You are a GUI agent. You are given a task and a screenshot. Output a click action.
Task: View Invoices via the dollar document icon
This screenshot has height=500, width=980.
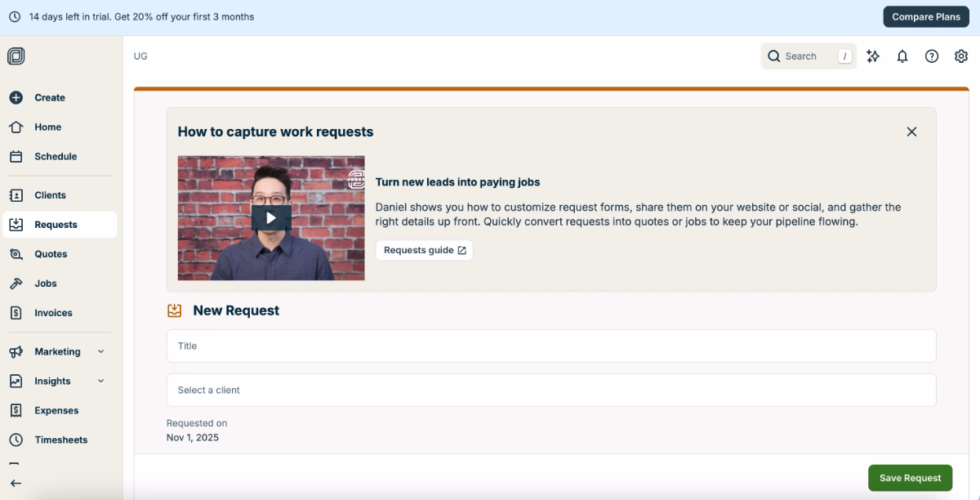pyautogui.click(x=17, y=312)
